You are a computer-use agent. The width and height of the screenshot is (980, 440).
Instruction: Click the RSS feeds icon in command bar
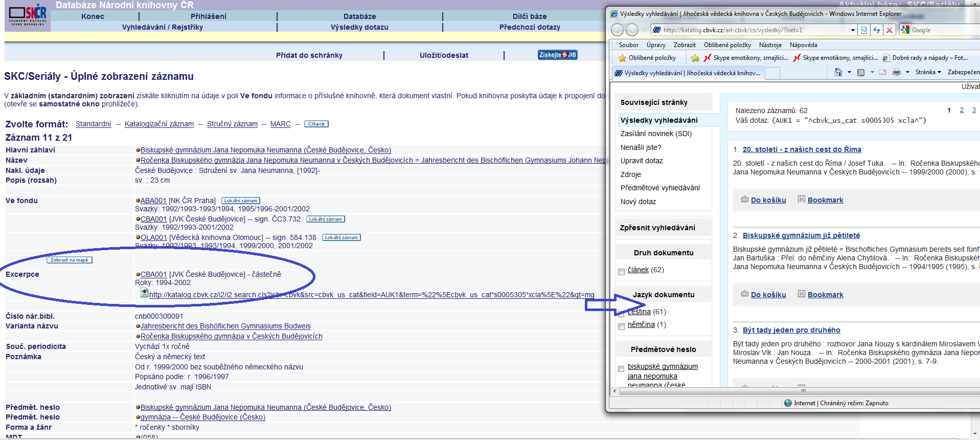[x=861, y=72]
